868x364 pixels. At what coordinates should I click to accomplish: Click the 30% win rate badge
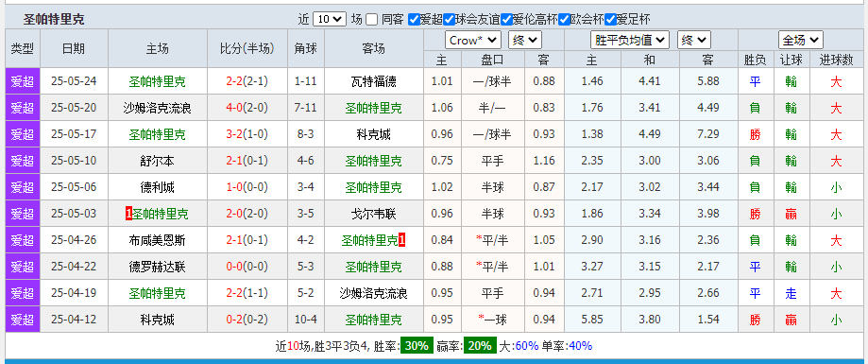point(417,346)
